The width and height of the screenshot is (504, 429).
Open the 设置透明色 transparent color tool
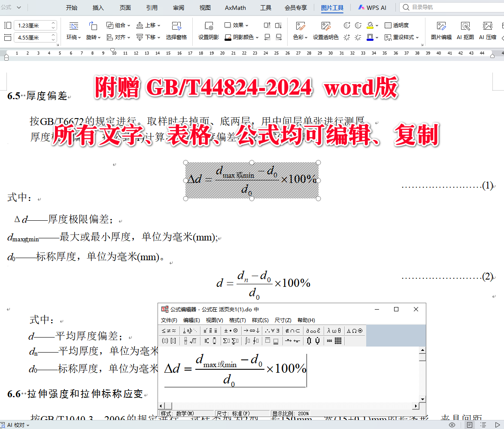pyautogui.click(x=326, y=37)
